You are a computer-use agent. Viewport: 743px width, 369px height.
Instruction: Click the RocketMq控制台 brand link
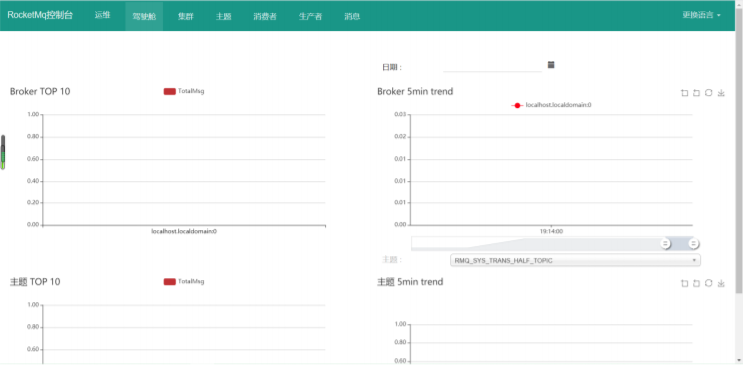point(40,15)
